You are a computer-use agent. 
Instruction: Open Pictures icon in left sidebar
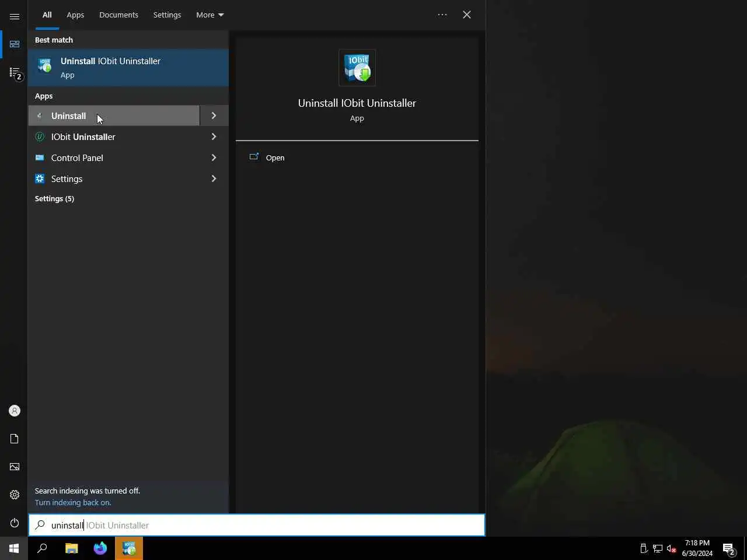point(15,467)
